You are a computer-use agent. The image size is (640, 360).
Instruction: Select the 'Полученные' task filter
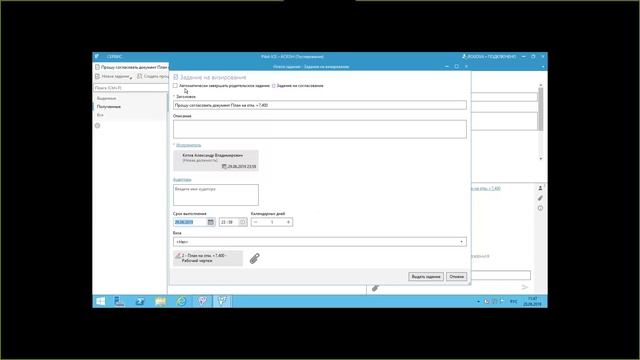pyautogui.click(x=109, y=107)
